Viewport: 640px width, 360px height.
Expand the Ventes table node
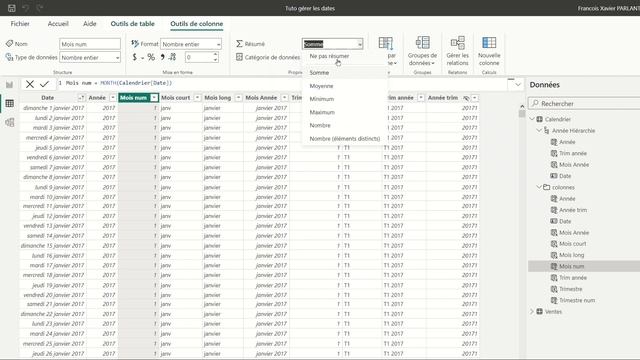click(x=532, y=311)
